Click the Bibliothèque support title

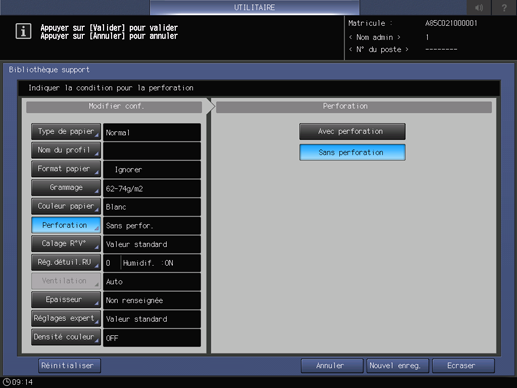click(x=49, y=70)
